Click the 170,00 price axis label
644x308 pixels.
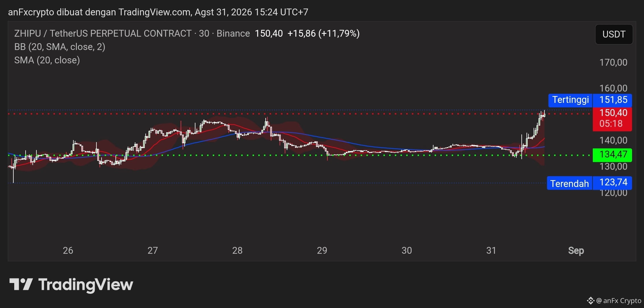[613, 63]
